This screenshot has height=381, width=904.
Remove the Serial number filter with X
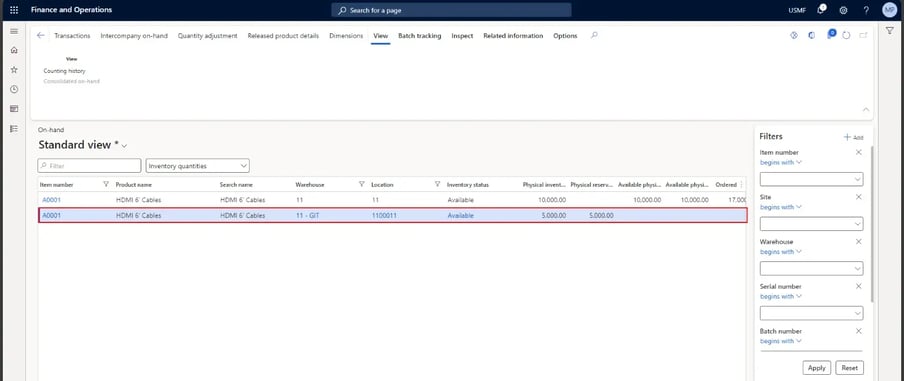[858, 286]
